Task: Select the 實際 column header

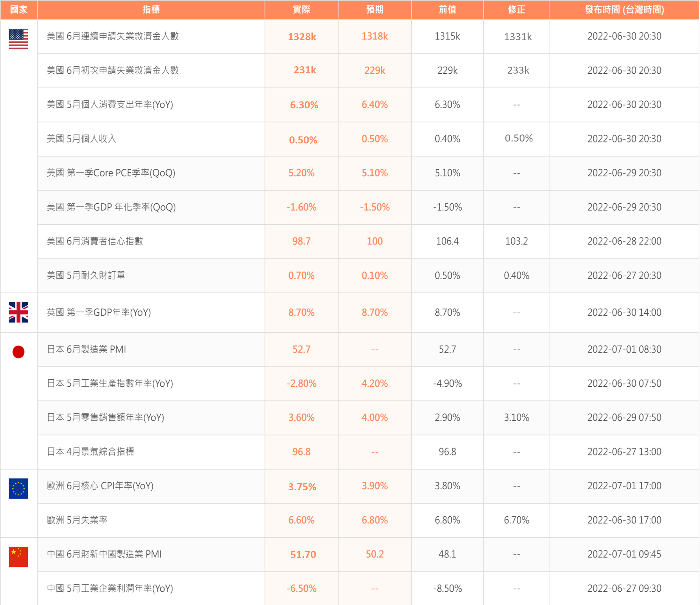Action: (x=301, y=10)
